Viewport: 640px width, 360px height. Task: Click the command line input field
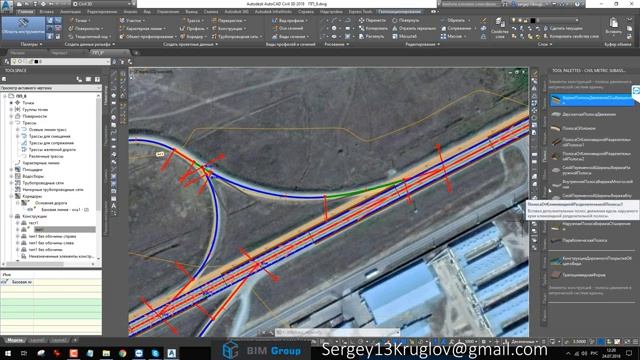pyautogui.click(x=337, y=333)
